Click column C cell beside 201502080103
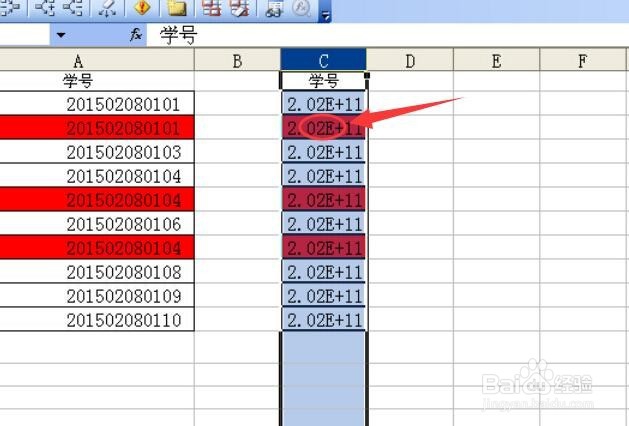Viewport: 629px width, 426px height. (323, 152)
